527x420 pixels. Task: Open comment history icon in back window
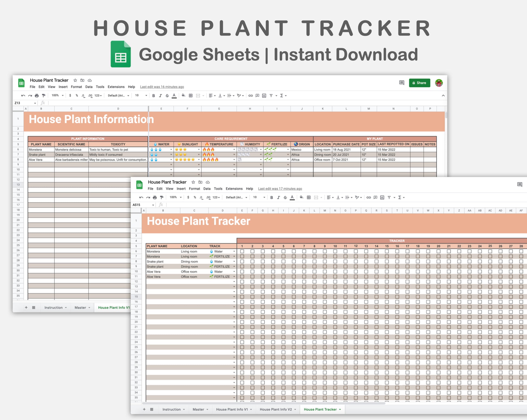point(402,83)
